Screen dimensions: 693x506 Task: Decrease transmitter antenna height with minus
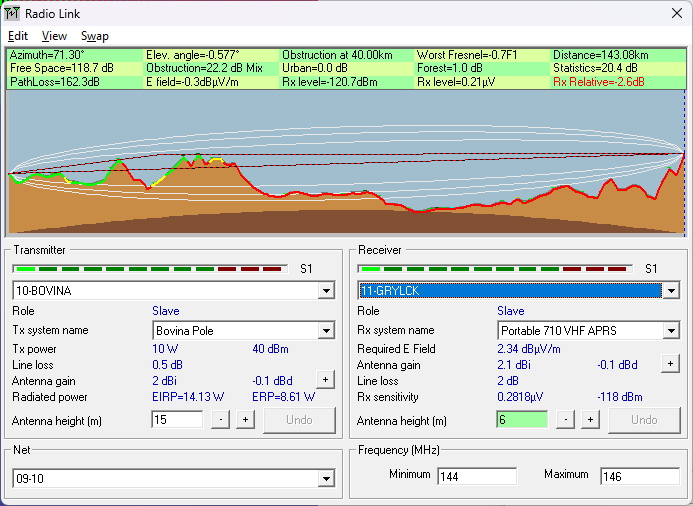point(221,420)
